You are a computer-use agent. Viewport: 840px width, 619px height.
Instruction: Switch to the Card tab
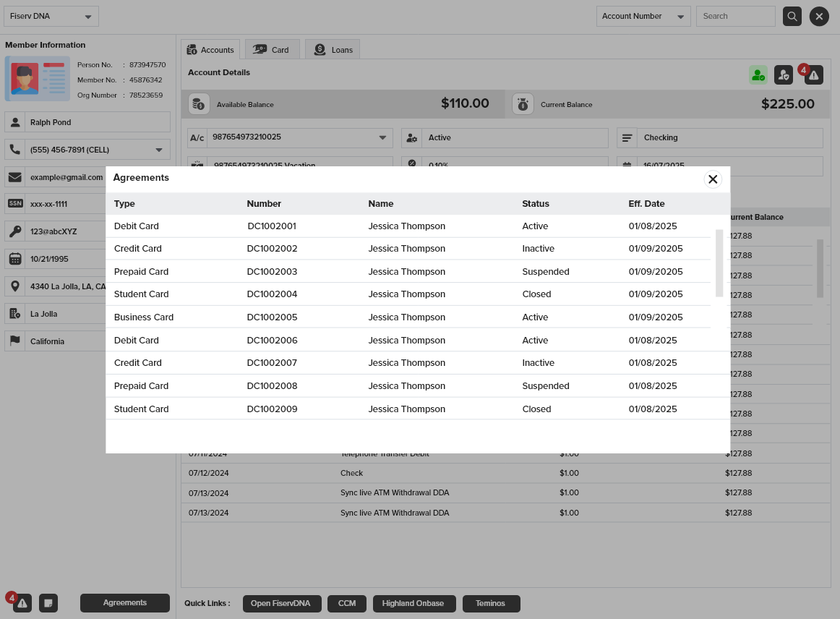pos(272,49)
